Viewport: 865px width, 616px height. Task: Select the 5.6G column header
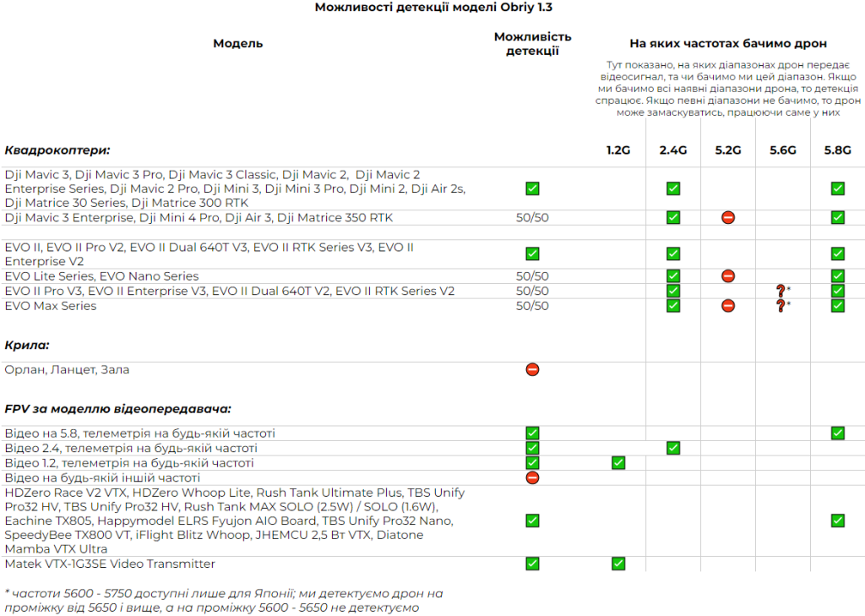point(782,150)
